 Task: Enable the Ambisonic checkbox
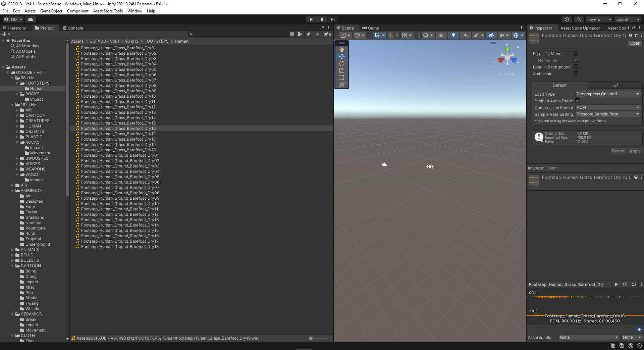click(576, 73)
